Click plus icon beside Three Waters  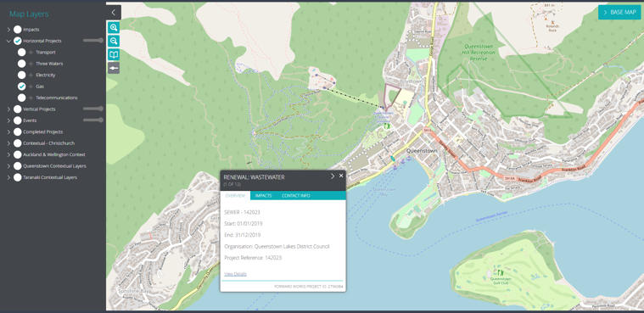tap(31, 64)
